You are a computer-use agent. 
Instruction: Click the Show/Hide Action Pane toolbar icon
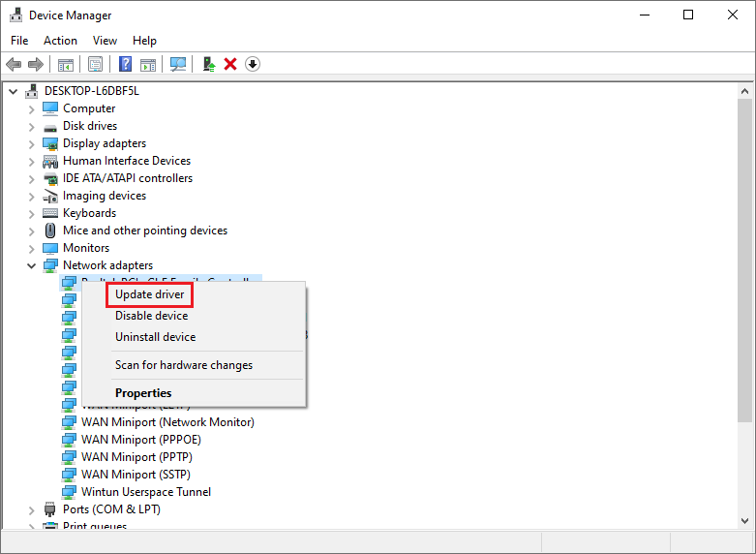[148, 64]
